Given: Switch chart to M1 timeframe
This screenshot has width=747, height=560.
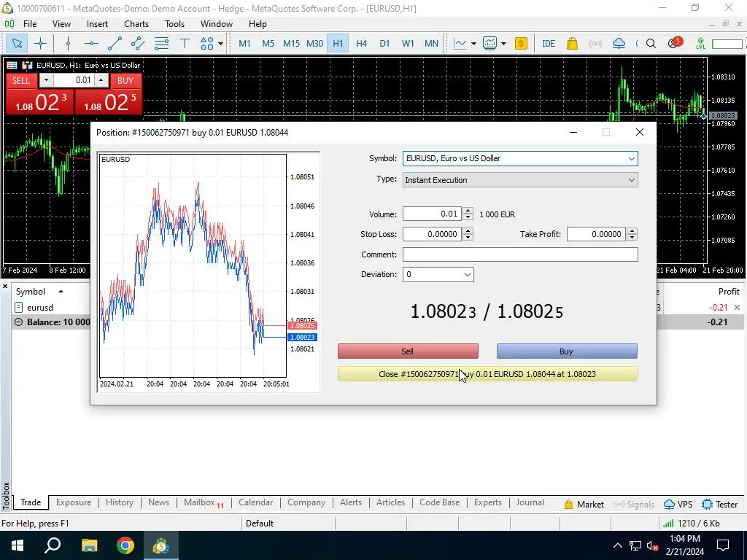Looking at the screenshot, I should coord(244,44).
